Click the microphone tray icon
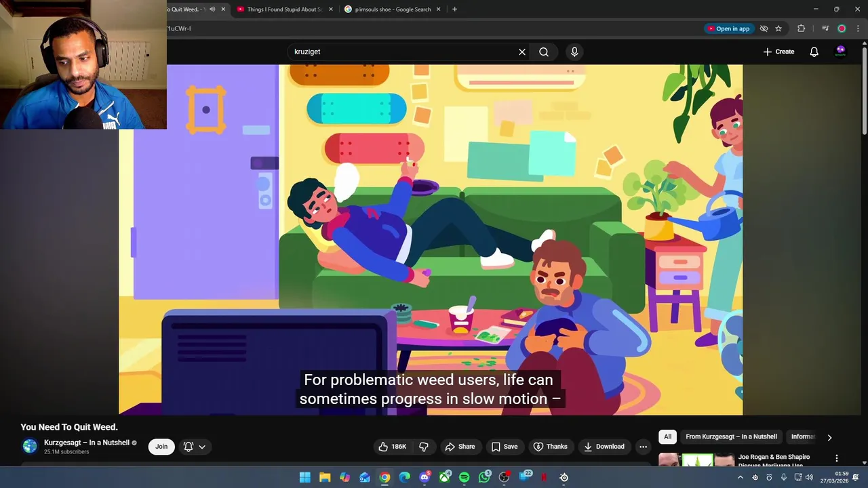 point(784,477)
